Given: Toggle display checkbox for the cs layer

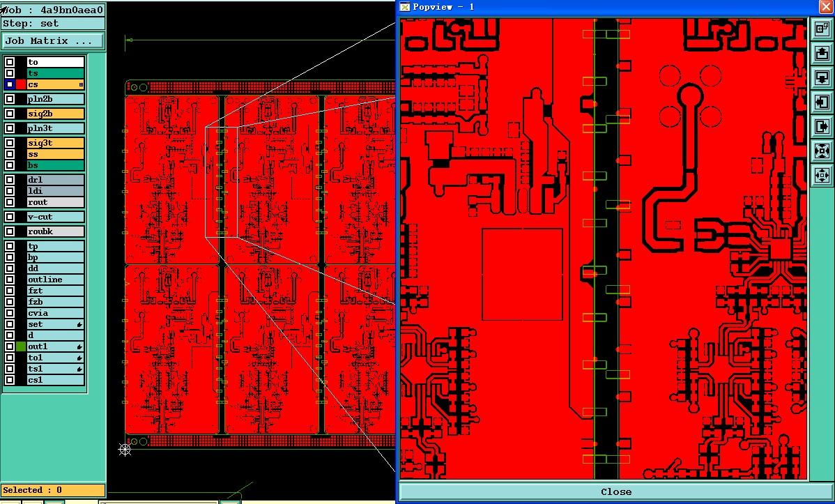Looking at the screenshot, I should click(x=10, y=85).
